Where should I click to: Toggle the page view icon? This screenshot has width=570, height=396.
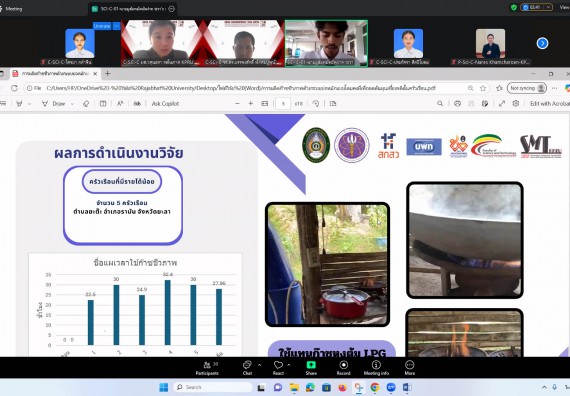pos(333,104)
